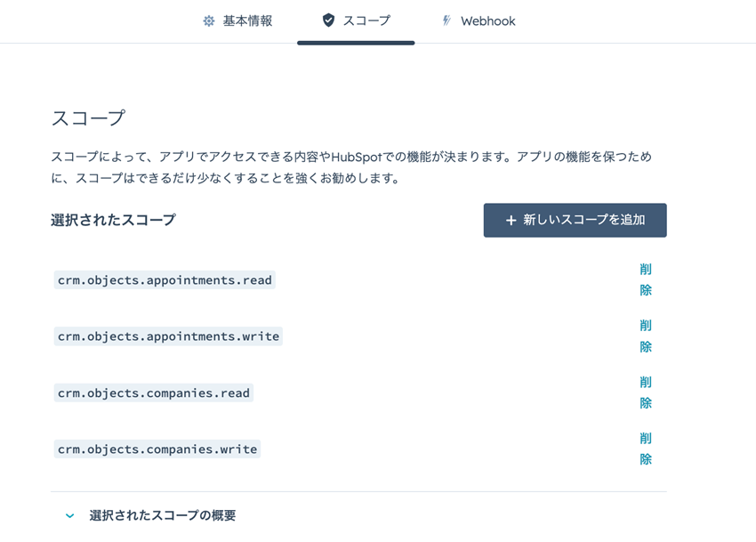This screenshot has width=756, height=542.
Task: Select the crm.objects.companies.write scope tag
Action: 157,449
